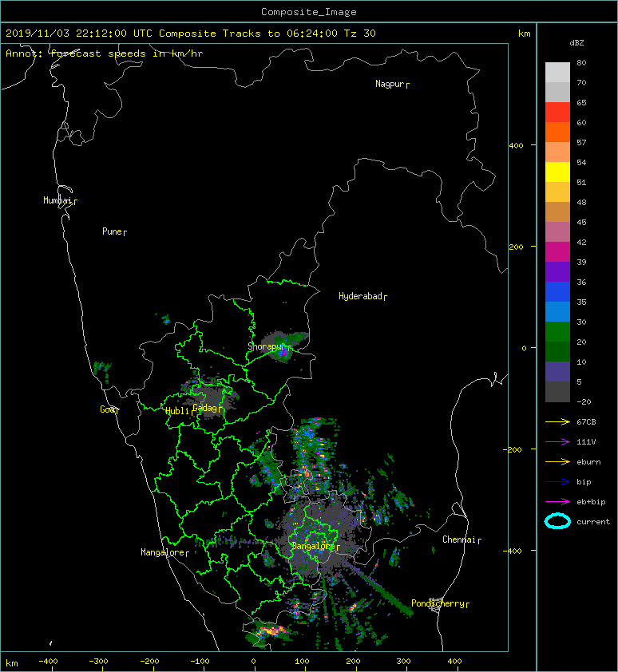Click the 65 dBZ red swatch
The width and height of the screenshot is (618, 672).
point(557,113)
